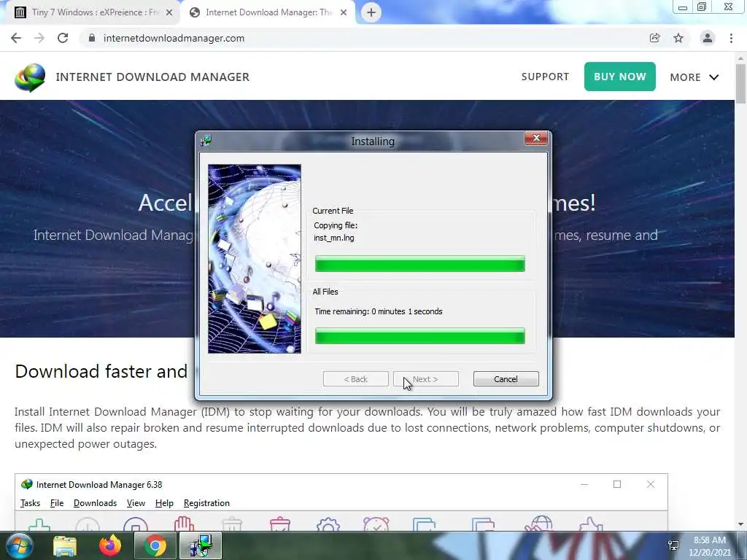Open Windows Explorer from taskbar
This screenshot has height=560, width=747.
tap(65, 545)
